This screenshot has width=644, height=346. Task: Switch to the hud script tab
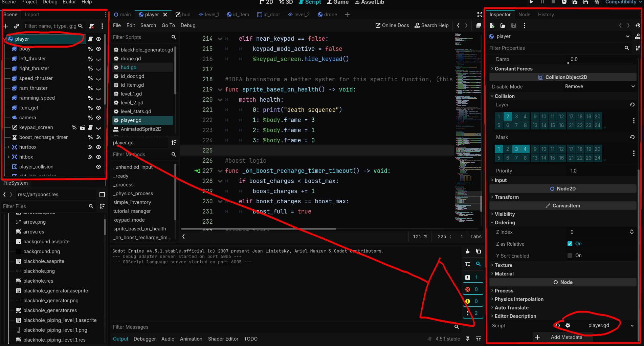[x=183, y=15]
